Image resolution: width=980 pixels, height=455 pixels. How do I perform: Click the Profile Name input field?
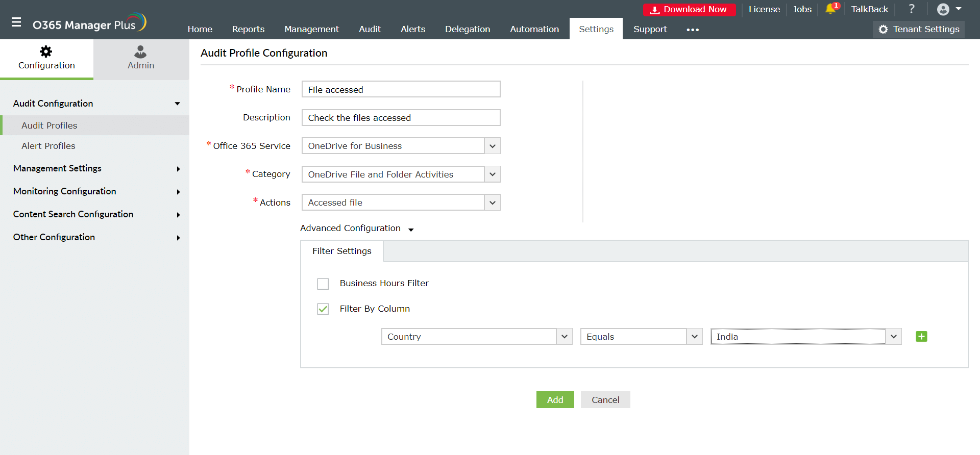click(x=401, y=89)
